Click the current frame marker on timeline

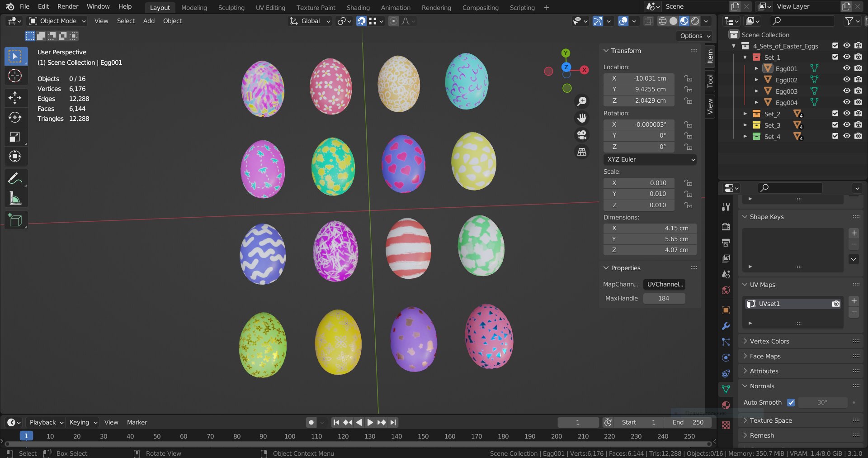[x=26, y=436]
